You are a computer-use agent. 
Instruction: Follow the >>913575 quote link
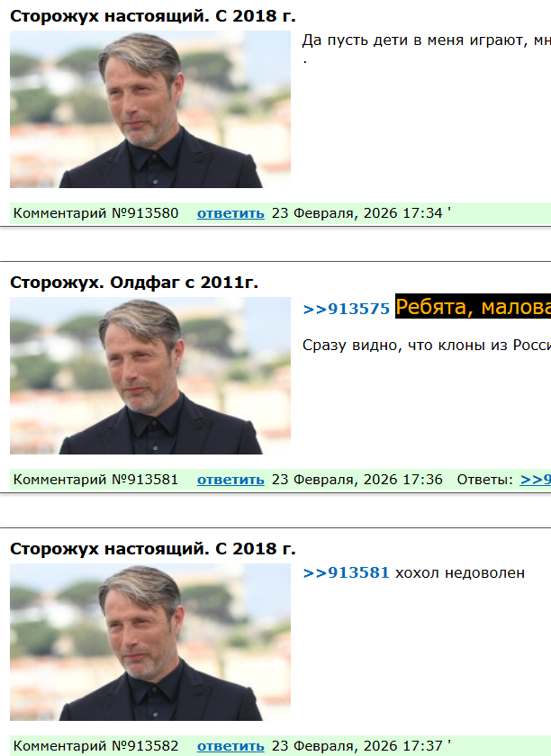[346, 309]
